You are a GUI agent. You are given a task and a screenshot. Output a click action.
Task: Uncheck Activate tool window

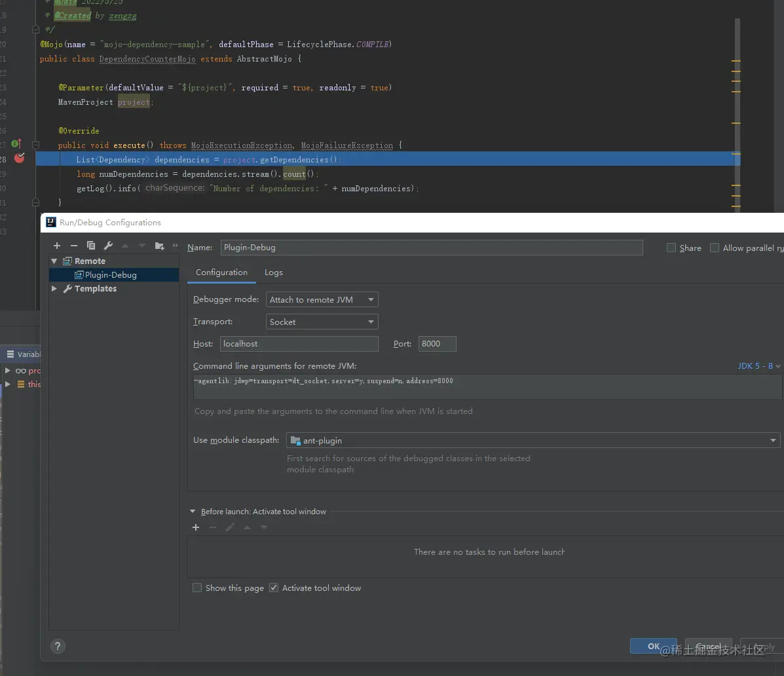pyautogui.click(x=274, y=588)
